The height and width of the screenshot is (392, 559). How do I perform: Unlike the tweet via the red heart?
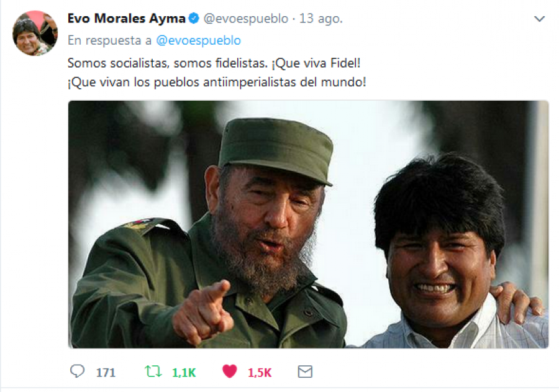click(229, 371)
